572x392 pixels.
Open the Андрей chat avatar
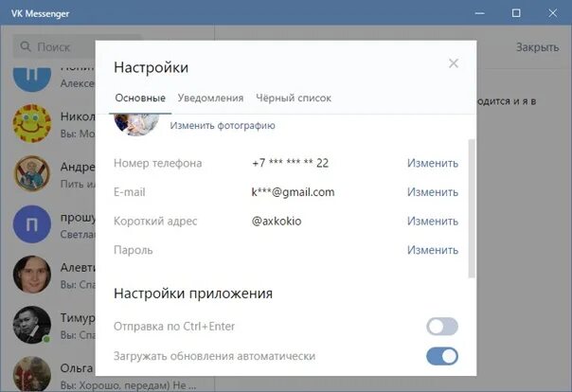[32, 173]
